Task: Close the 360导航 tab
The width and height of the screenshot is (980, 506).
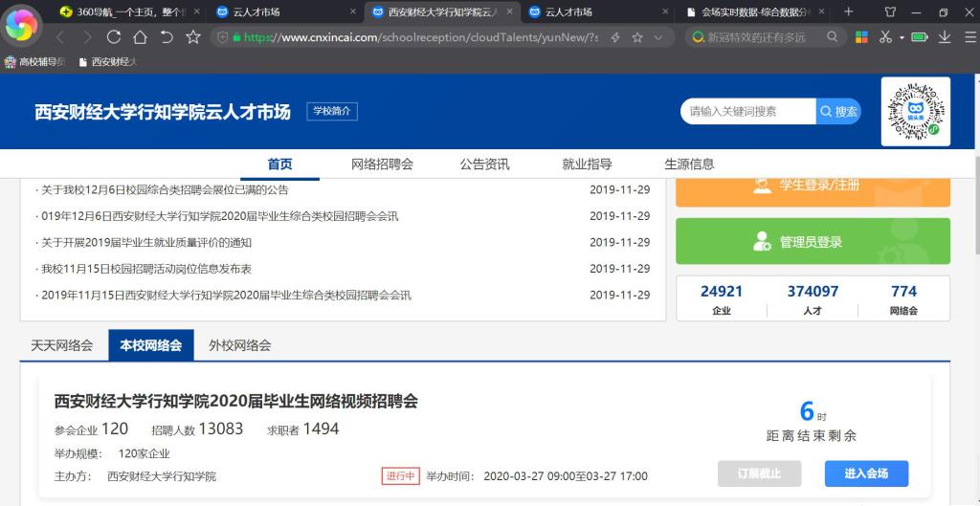Action: [x=197, y=11]
